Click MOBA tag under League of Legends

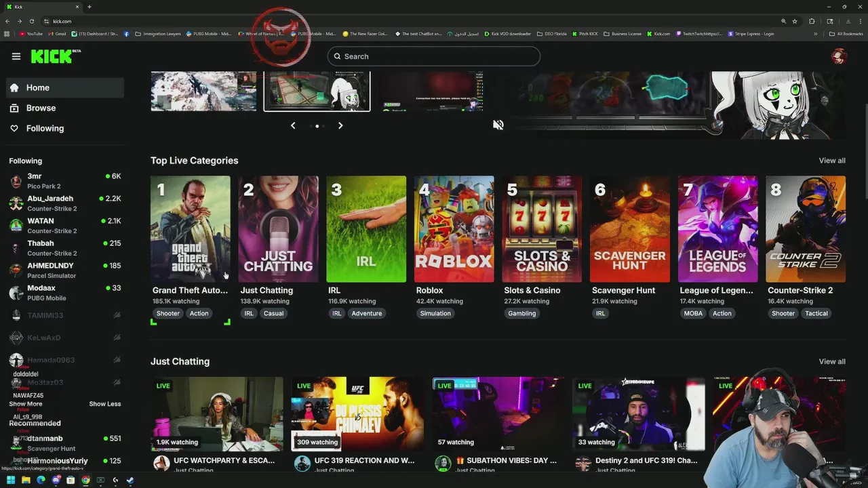click(693, 313)
